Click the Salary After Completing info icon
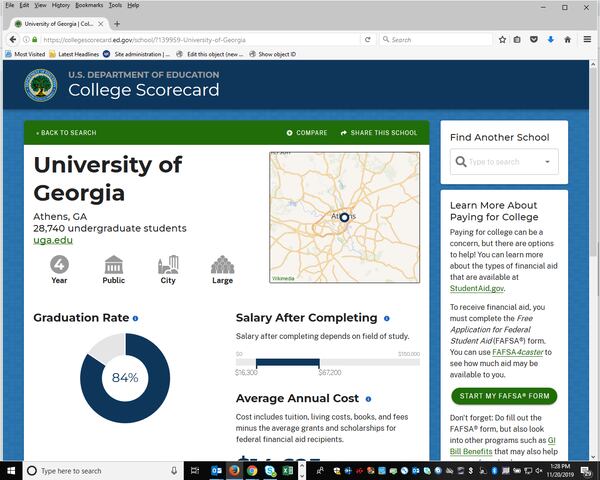 pyautogui.click(x=386, y=318)
